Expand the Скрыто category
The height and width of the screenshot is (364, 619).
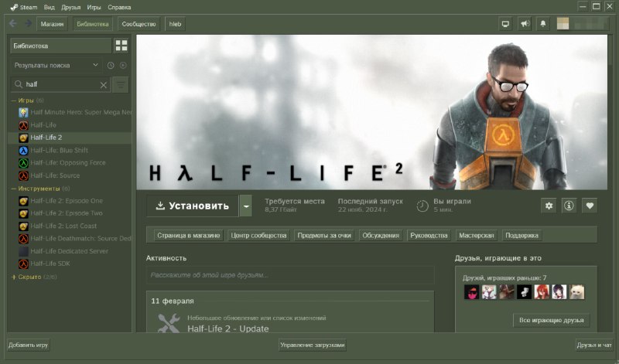13,277
